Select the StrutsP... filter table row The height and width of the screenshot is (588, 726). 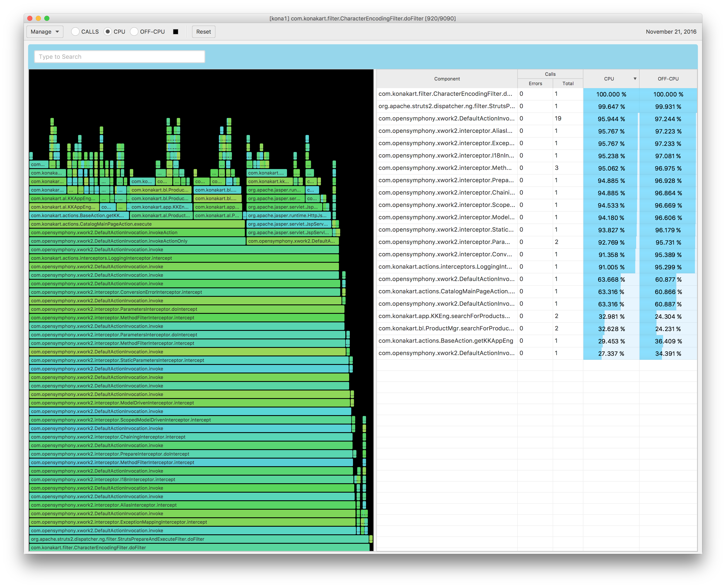click(x=537, y=106)
